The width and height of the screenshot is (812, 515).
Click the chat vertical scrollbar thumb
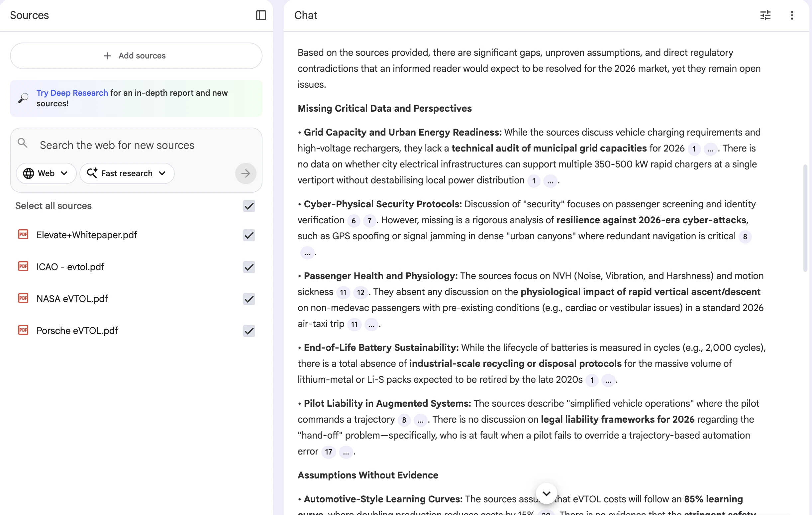point(805,218)
